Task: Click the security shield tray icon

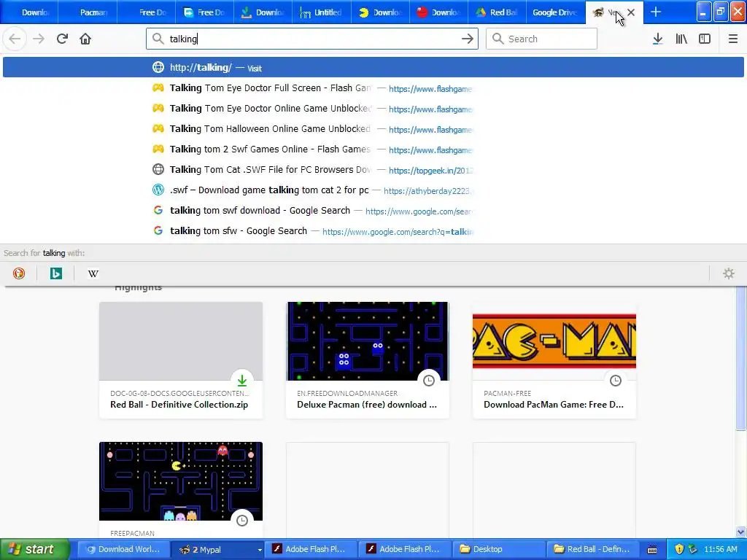Action: coord(679,549)
